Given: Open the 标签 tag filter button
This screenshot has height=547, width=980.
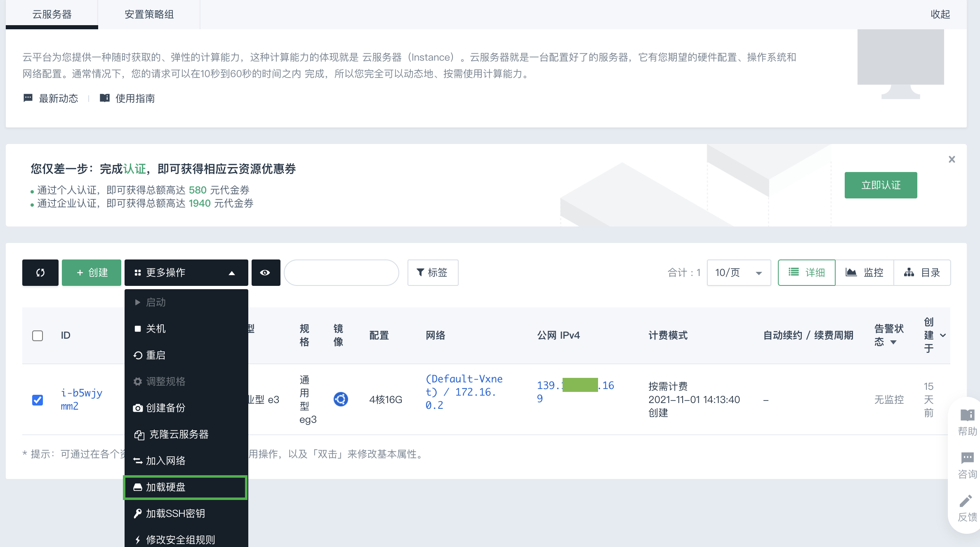Looking at the screenshot, I should point(433,272).
